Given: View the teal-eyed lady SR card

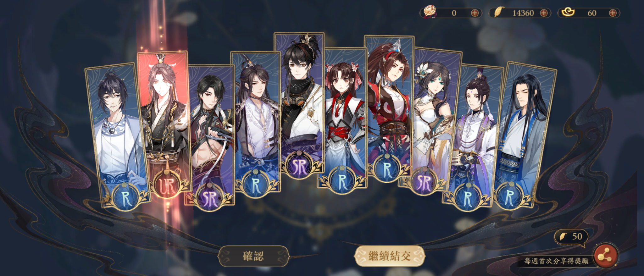Looking at the screenshot, I should (x=432, y=121).
